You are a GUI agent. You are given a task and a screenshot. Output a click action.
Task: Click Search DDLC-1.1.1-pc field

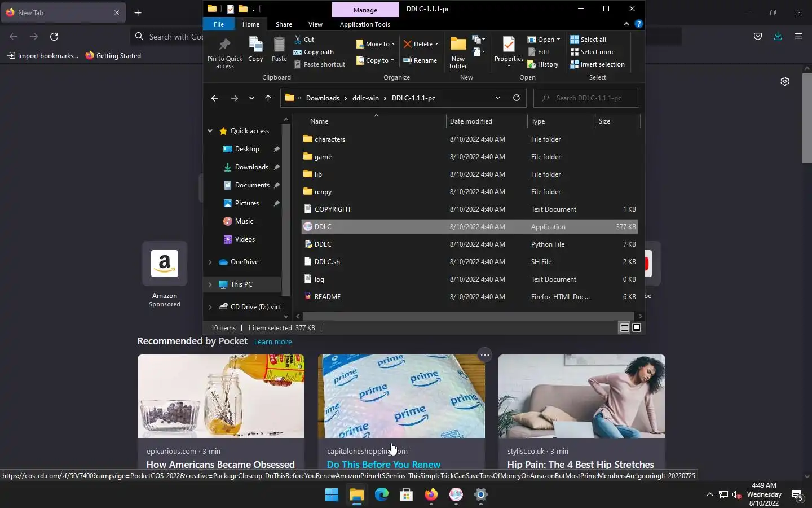pyautogui.click(x=585, y=98)
